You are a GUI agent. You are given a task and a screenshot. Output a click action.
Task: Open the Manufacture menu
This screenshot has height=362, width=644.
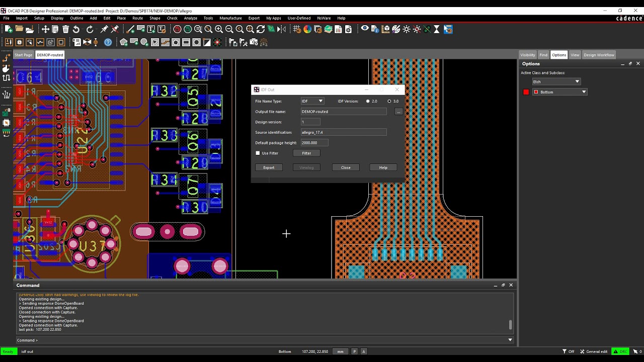click(230, 18)
